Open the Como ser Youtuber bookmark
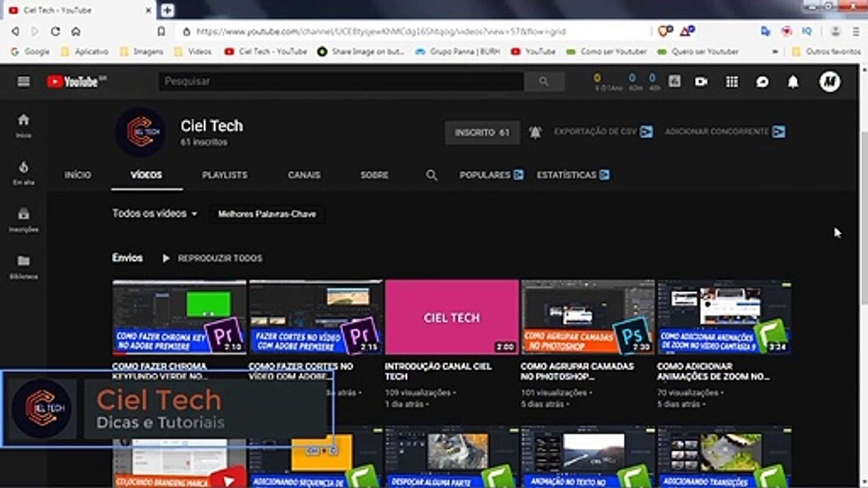This screenshot has width=868, height=488. point(606,52)
